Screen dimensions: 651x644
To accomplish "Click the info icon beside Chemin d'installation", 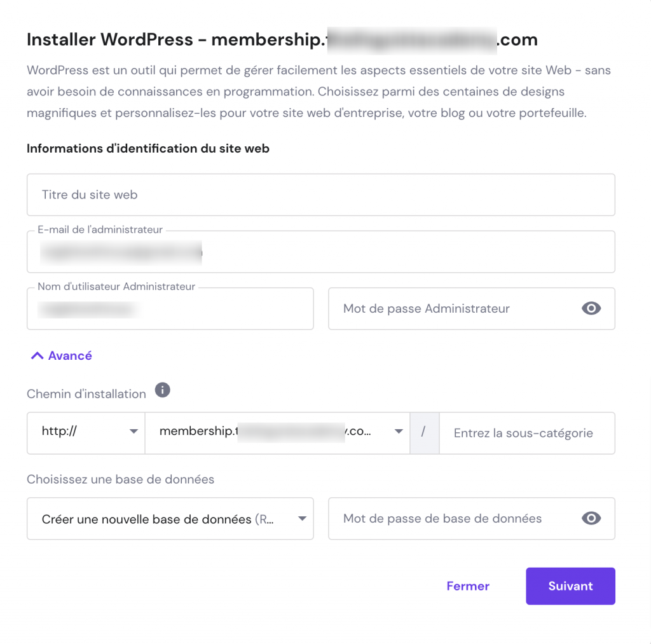I will (163, 390).
